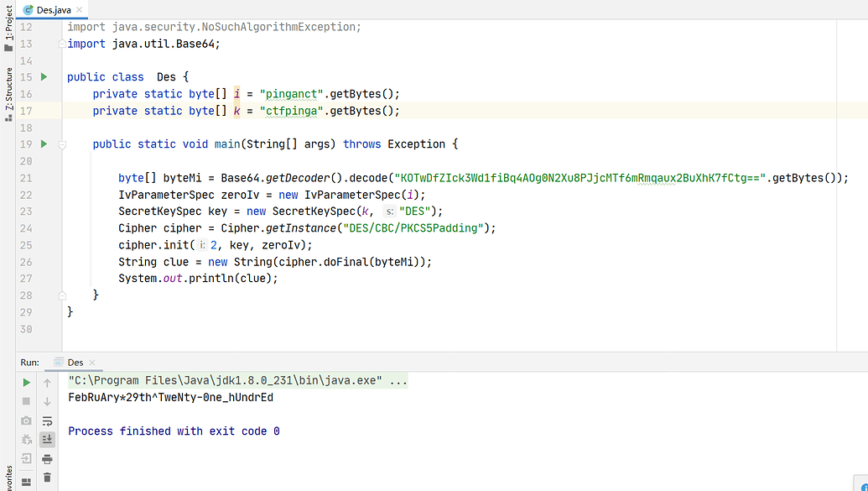Close the Des run tab
The image size is (868, 491).
(x=92, y=363)
